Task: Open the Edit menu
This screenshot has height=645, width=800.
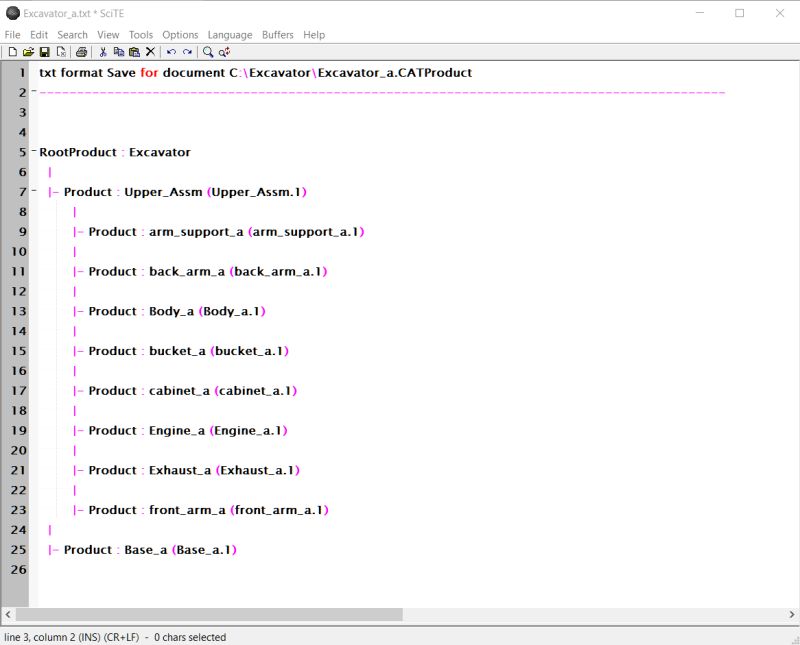Action: point(39,35)
